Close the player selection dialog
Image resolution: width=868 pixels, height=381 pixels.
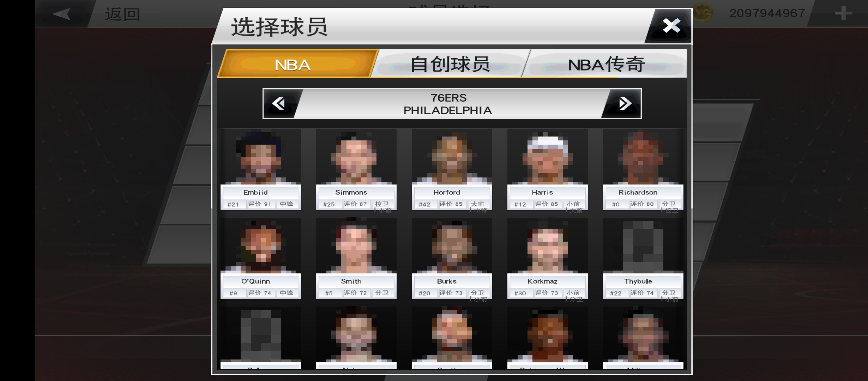click(x=669, y=26)
